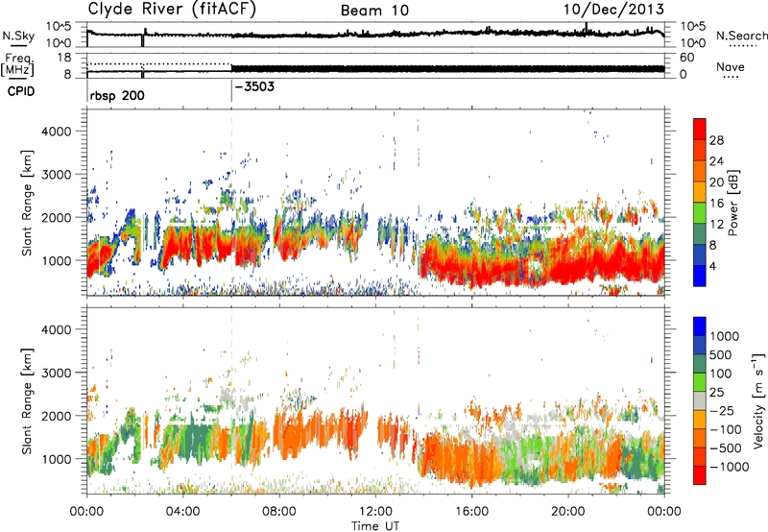Select the "rbsp 200" CPID entry

point(117,95)
